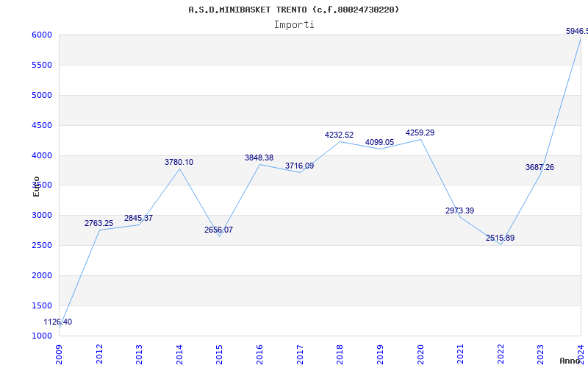The width and height of the screenshot is (588, 368).
Task: Click the 2019 x-axis year label
Action: [x=380, y=354]
